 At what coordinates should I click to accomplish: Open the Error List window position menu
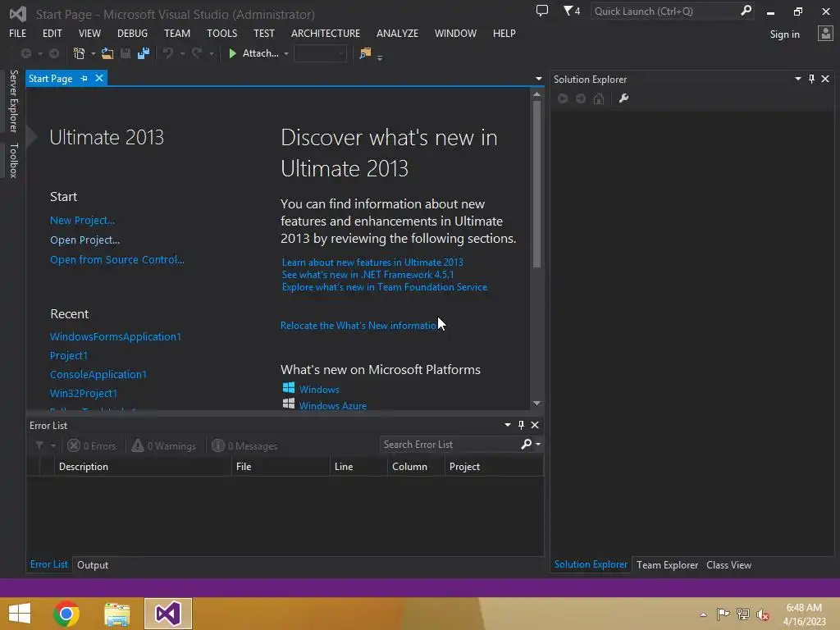click(x=507, y=425)
